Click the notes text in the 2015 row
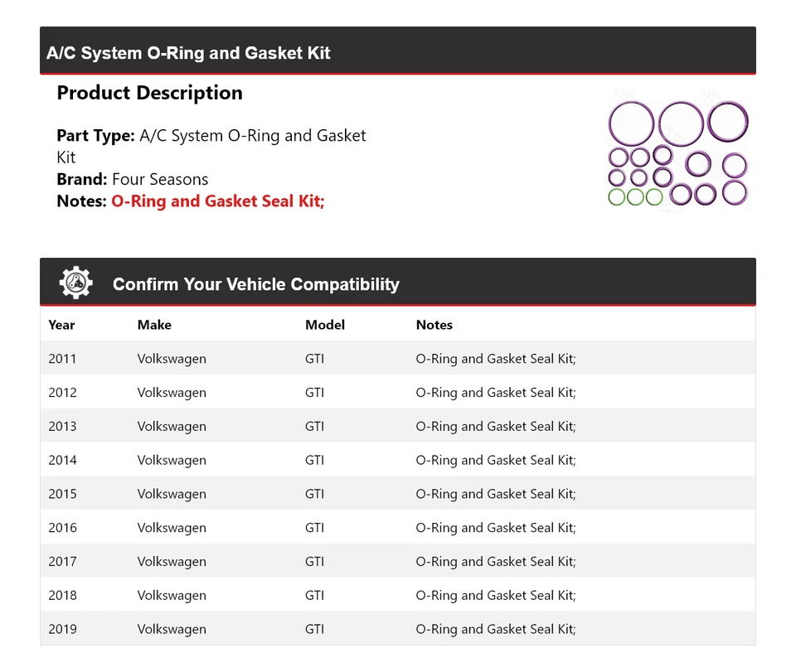Screen dimensions: 796x672 [496, 494]
